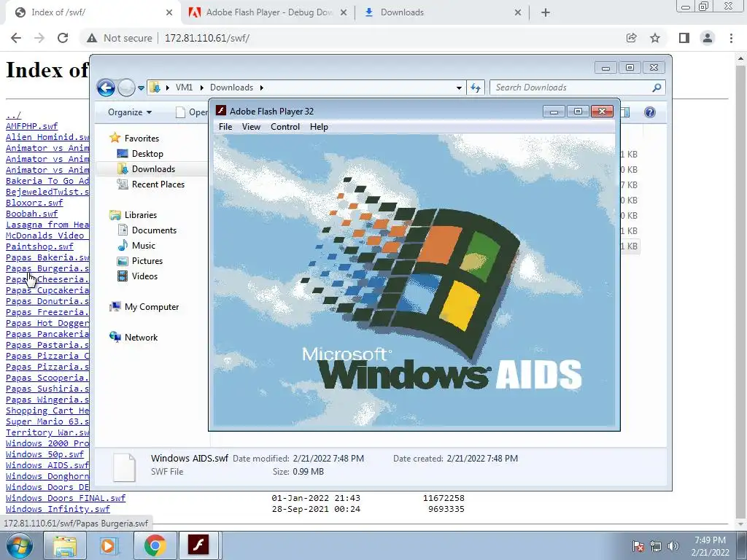Open the Chrome three-dot menu

click(731, 38)
